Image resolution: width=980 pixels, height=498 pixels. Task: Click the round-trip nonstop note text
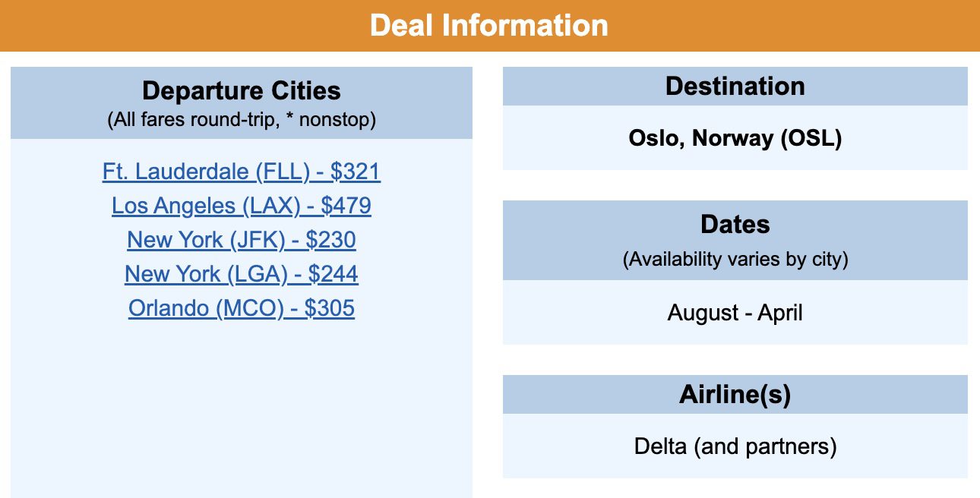[242, 119]
